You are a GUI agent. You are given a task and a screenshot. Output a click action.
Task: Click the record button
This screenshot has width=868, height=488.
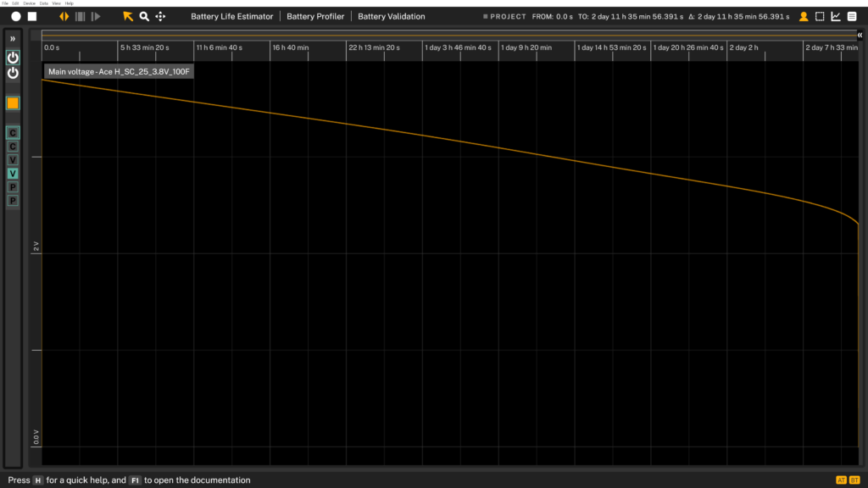[x=15, y=15]
